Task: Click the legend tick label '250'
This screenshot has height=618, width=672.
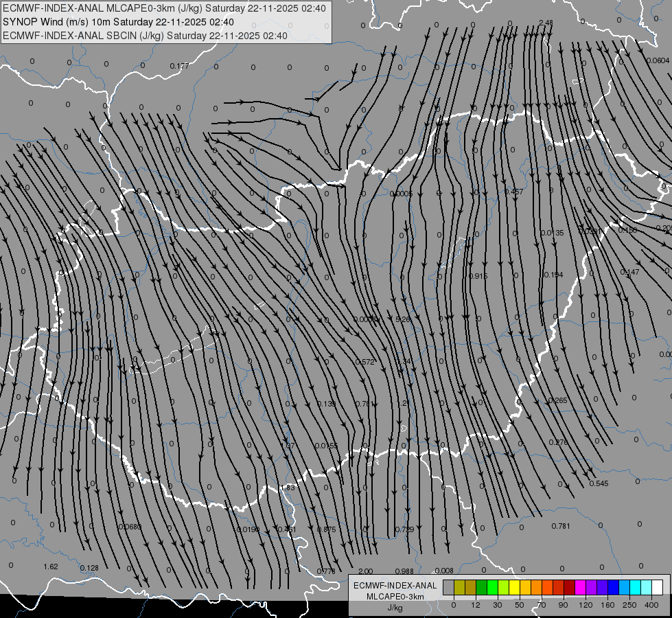Action: pyautogui.click(x=629, y=605)
